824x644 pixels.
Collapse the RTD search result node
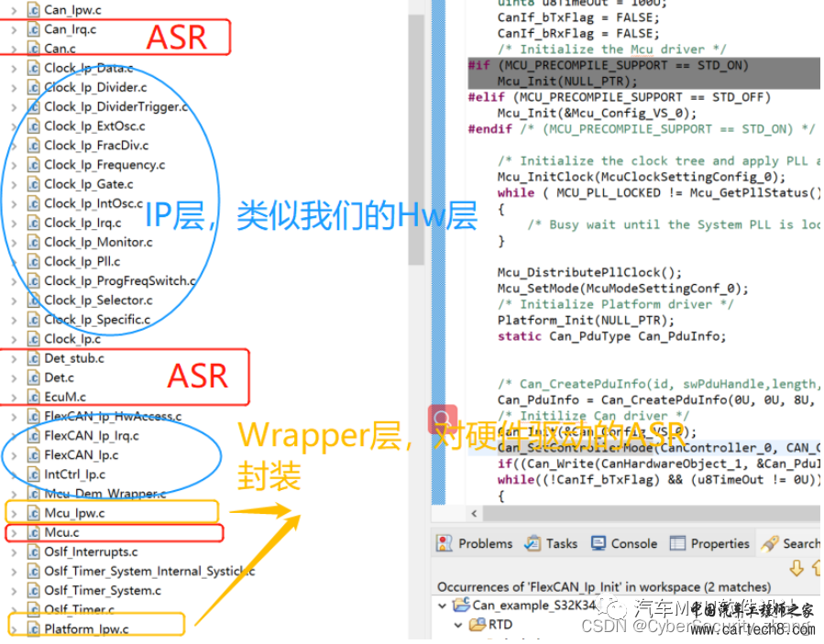click(x=458, y=625)
